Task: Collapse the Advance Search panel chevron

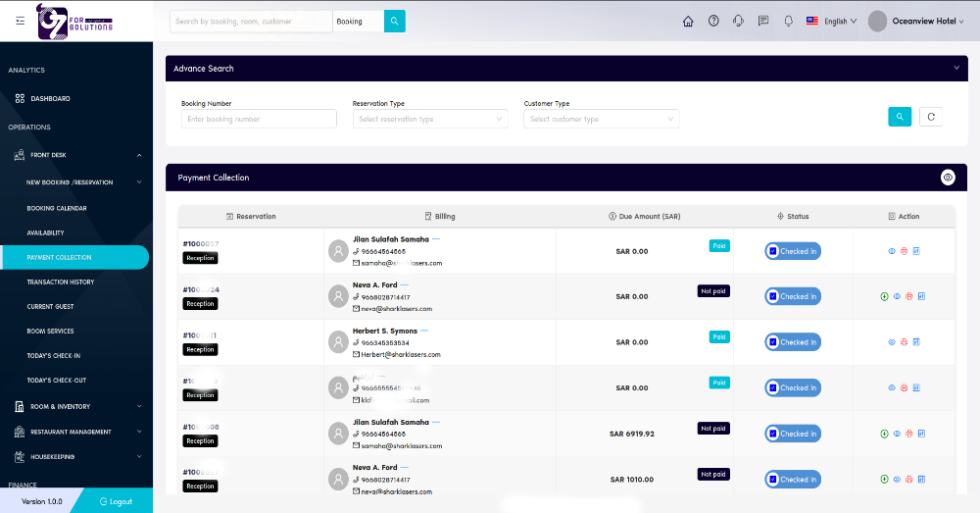Action: coord(956,68)
